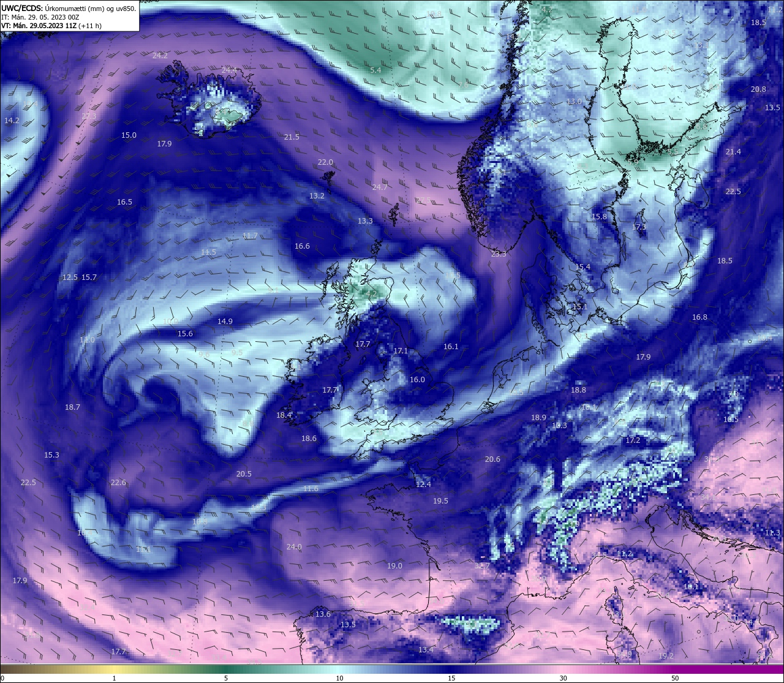Click the 24.0 value label
Image resolution: width=784 pixels, height=683 pixels.
tap(294, 547)
